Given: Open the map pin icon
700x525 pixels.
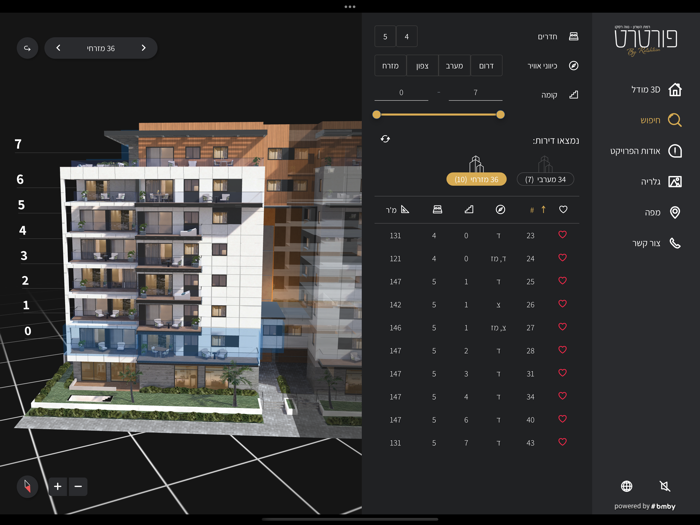Looking at the screenshot, I should (x=675, y=212).
